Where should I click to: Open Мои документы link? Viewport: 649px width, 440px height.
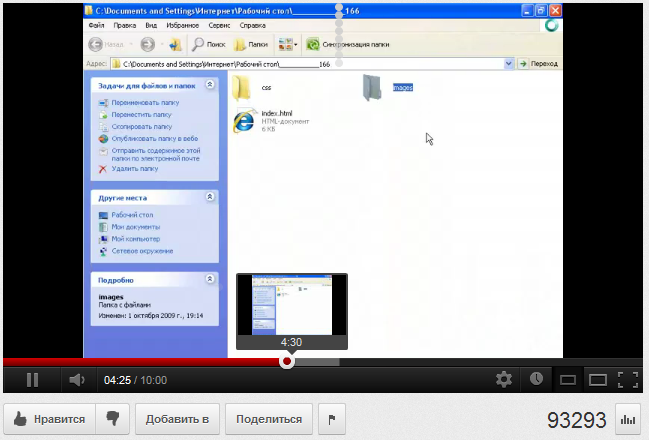point(135,226)
